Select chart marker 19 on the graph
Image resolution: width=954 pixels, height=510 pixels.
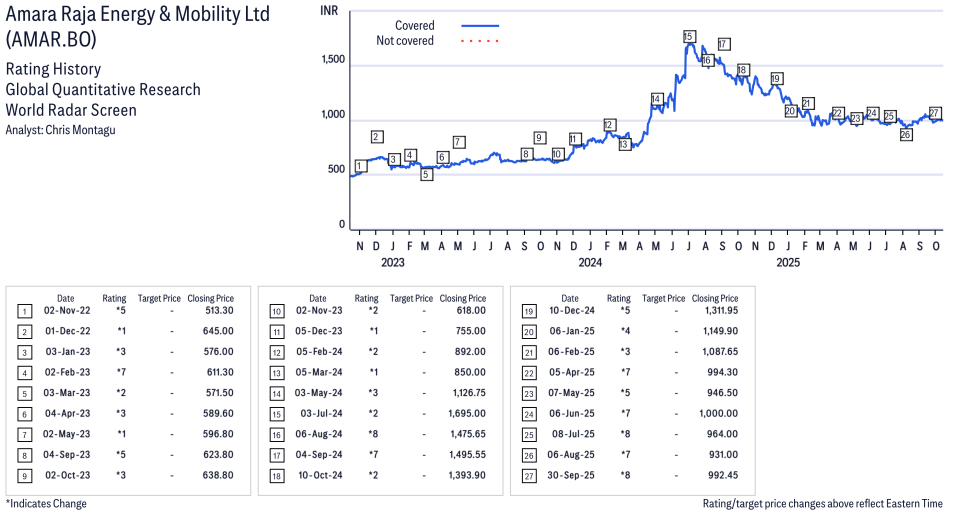776,79
